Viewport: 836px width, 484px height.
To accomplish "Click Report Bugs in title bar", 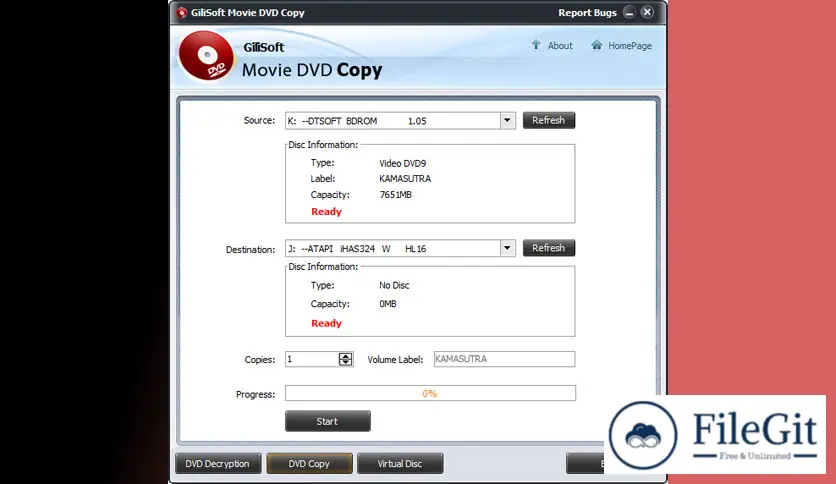I will coord(587,13).
